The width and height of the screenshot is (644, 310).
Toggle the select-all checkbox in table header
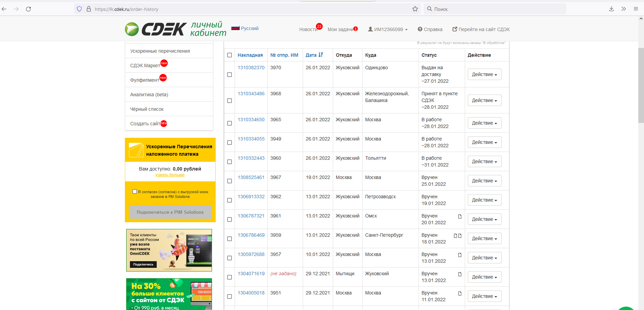pos(230,55)
